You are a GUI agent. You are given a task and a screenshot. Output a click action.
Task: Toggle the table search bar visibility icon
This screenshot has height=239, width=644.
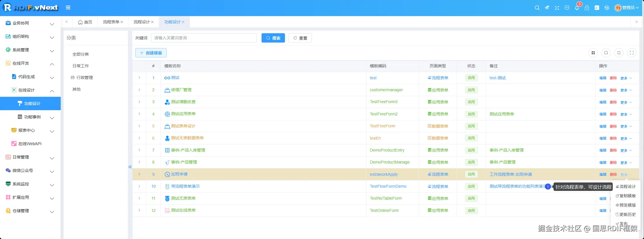(606, 53)
